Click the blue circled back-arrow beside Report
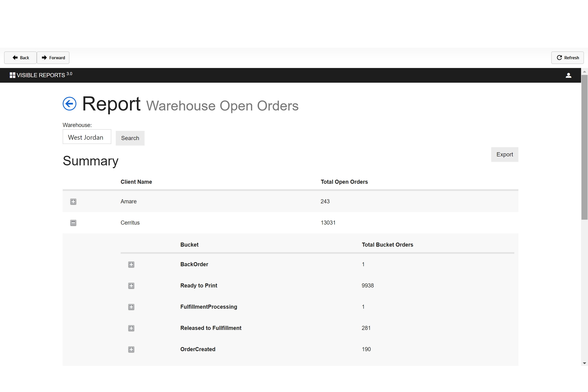Screen dimensions: 588x392 69,104
